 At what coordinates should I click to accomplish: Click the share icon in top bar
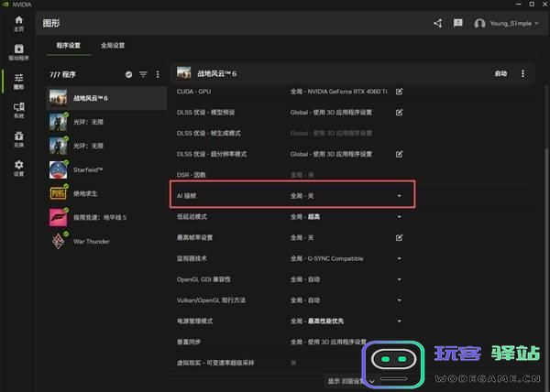[x=437, y=23]
